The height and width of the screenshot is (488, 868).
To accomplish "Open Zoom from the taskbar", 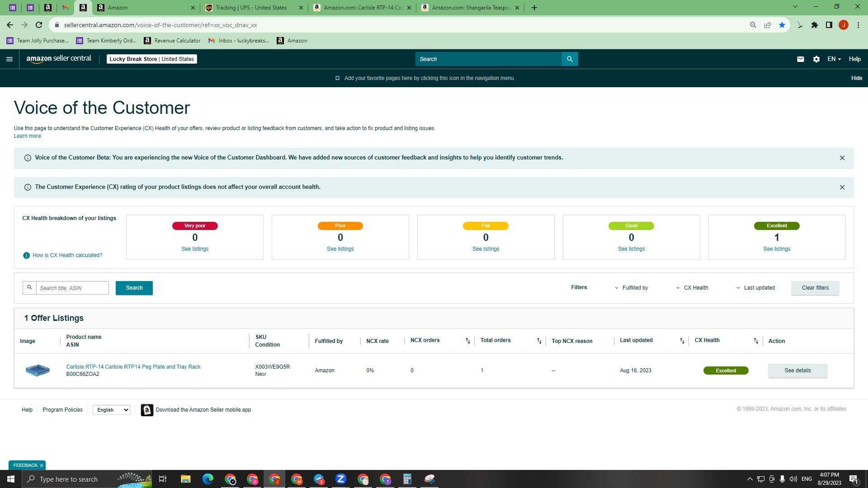I will [341, 479].
